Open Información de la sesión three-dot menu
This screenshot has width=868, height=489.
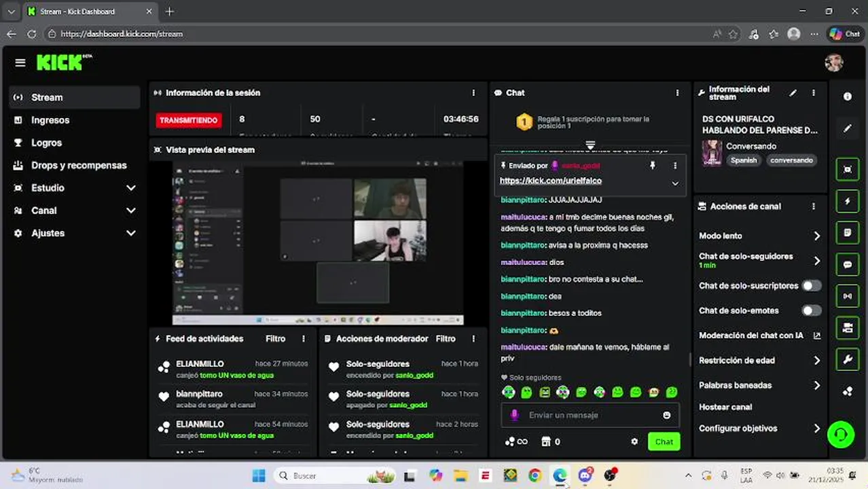click(473, 93)
